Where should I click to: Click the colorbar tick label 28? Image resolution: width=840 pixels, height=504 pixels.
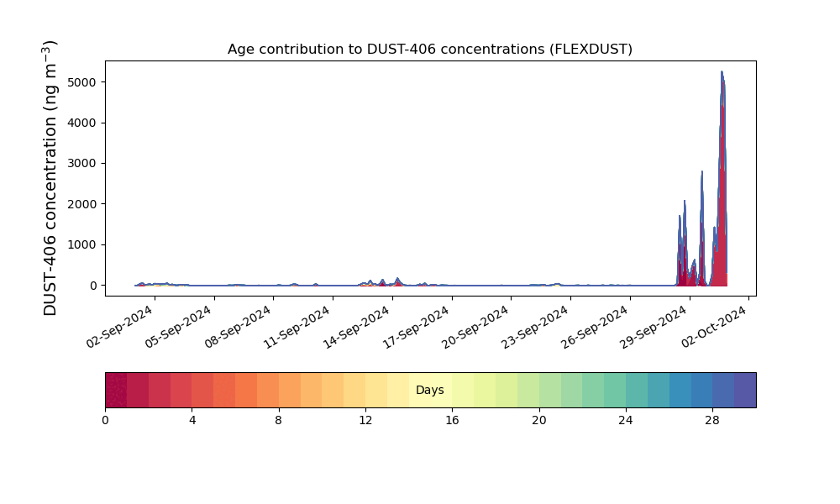712,421
